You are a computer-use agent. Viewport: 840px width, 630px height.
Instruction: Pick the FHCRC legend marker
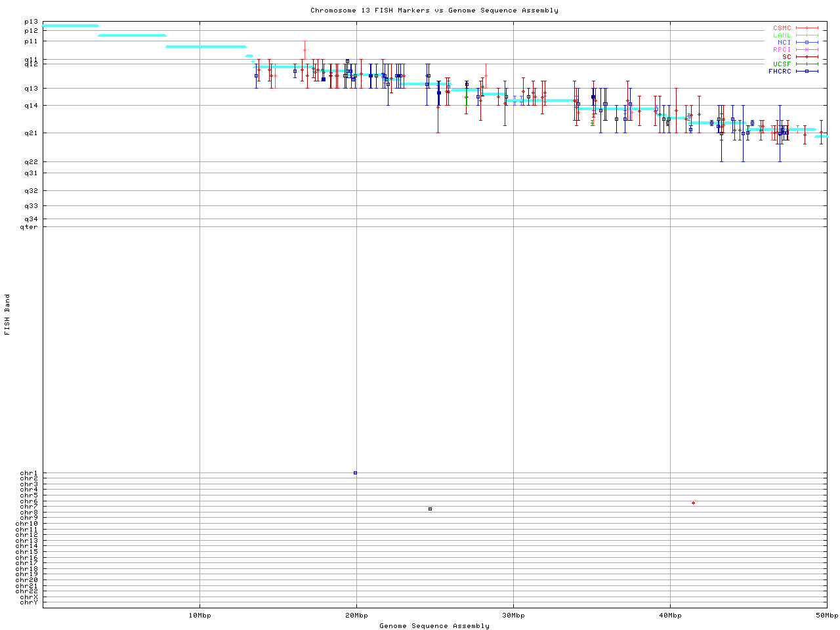(807, 72)
